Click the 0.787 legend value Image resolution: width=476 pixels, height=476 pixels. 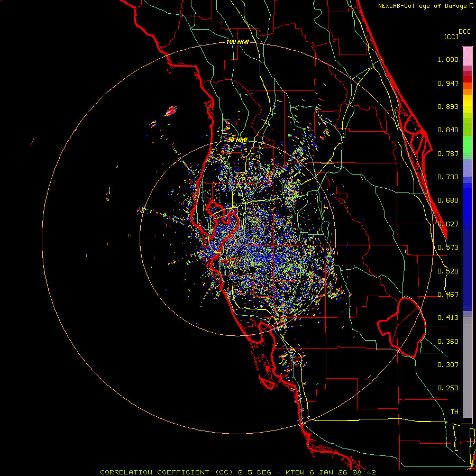[x=448, y=153]
